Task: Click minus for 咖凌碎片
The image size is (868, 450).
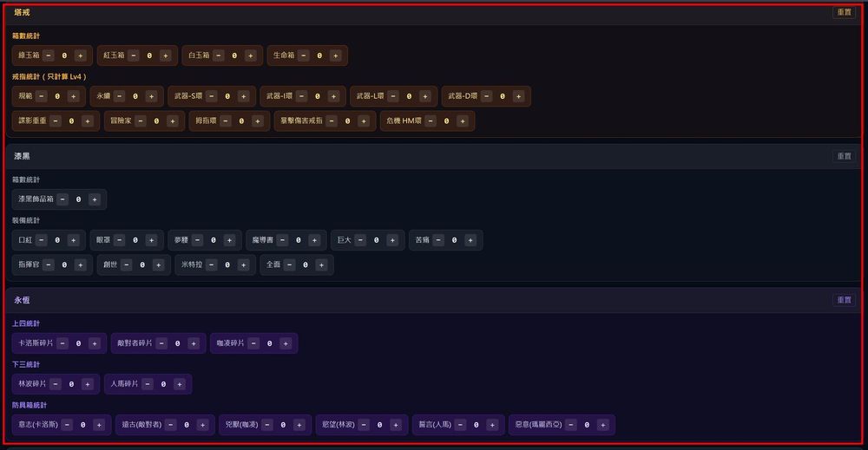Action: point(253,344)
